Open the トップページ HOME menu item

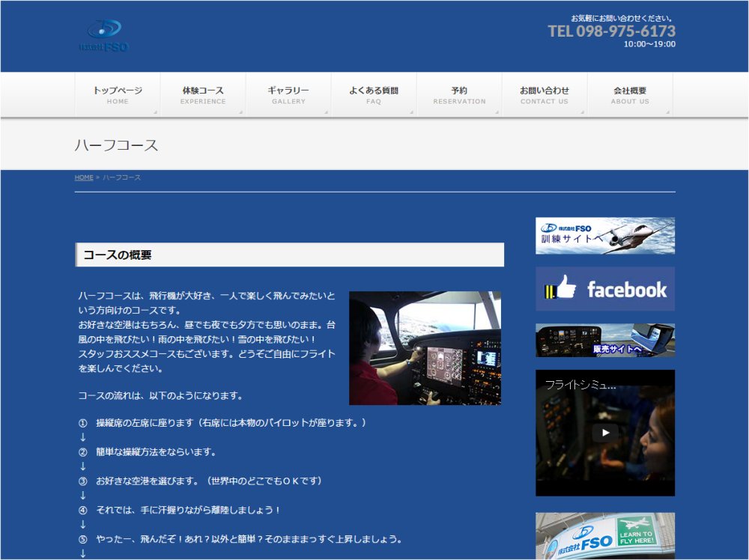(118, 95)
